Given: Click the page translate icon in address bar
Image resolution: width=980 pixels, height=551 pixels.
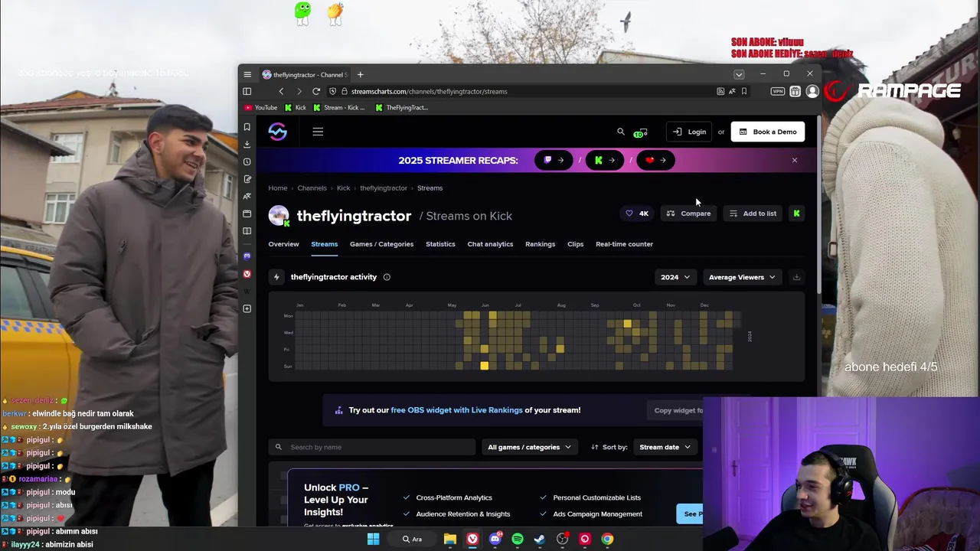Looking at the screenshot, I should coord(732,91).
